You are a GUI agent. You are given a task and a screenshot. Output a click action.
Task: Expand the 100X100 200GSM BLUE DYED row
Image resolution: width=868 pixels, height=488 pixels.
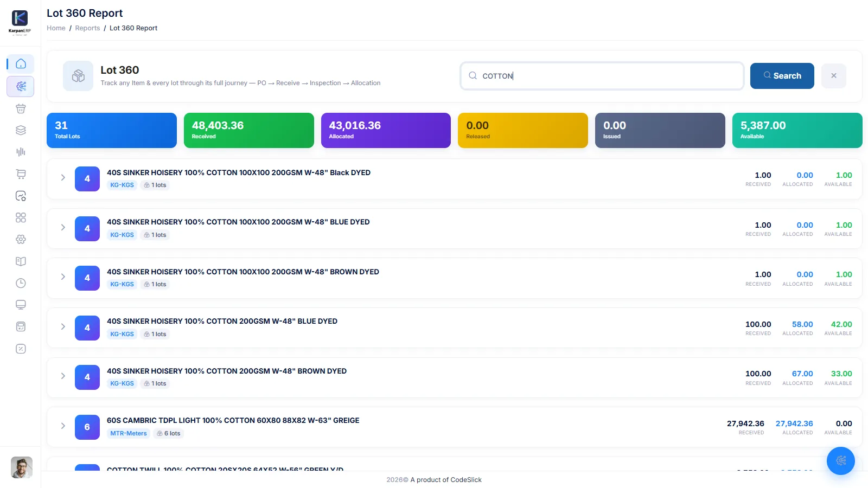coord(63,228)
